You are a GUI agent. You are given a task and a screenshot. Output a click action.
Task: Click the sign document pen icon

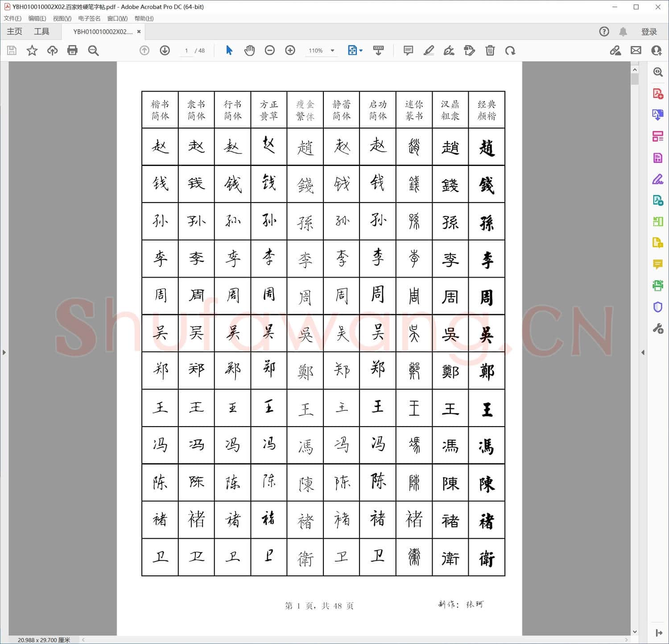coord(449,50)
